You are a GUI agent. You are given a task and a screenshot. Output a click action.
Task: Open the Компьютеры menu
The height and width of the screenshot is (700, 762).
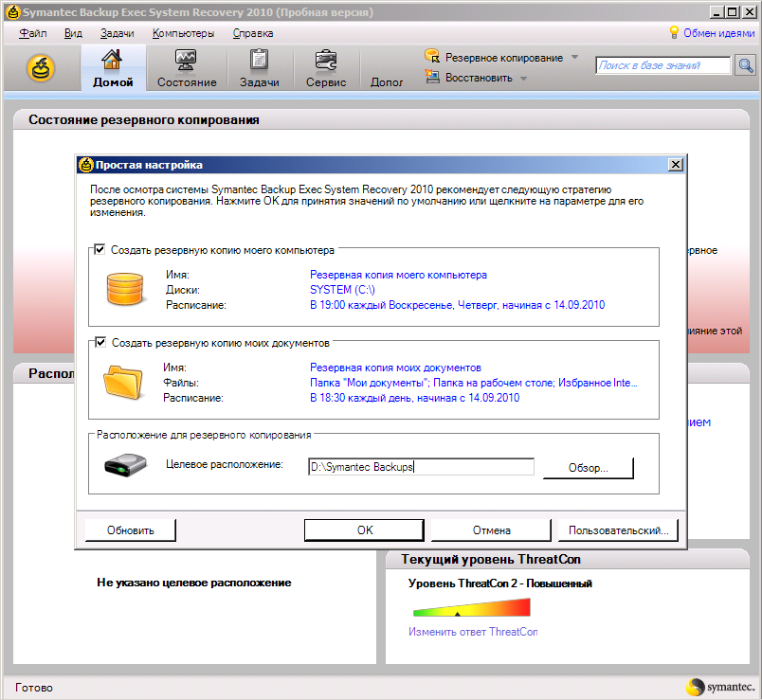(x=183, y=33)
